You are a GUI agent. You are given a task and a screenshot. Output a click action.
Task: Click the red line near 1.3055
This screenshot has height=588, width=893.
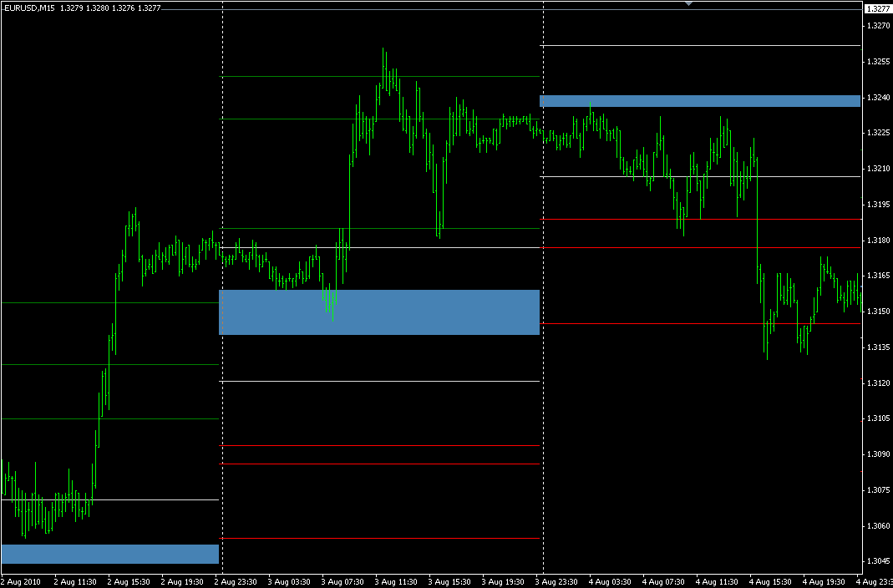coord(378,539)
